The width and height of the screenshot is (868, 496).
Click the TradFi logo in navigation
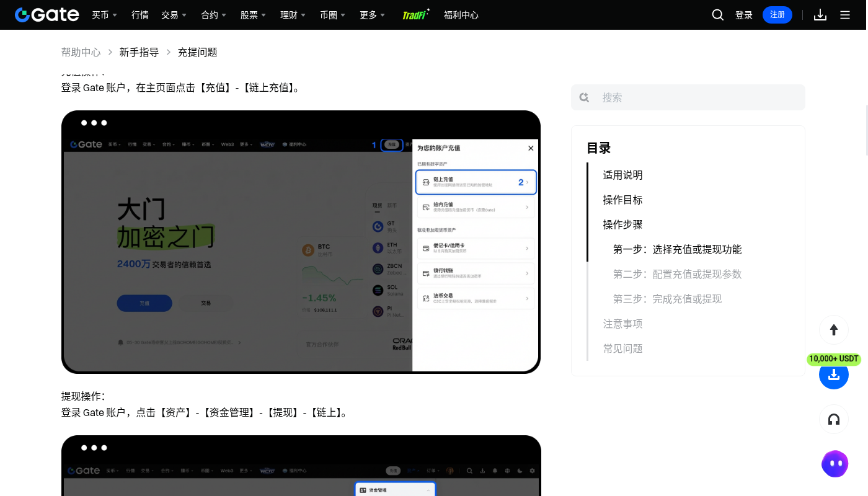pyautogui.click(x=416, y=15)
